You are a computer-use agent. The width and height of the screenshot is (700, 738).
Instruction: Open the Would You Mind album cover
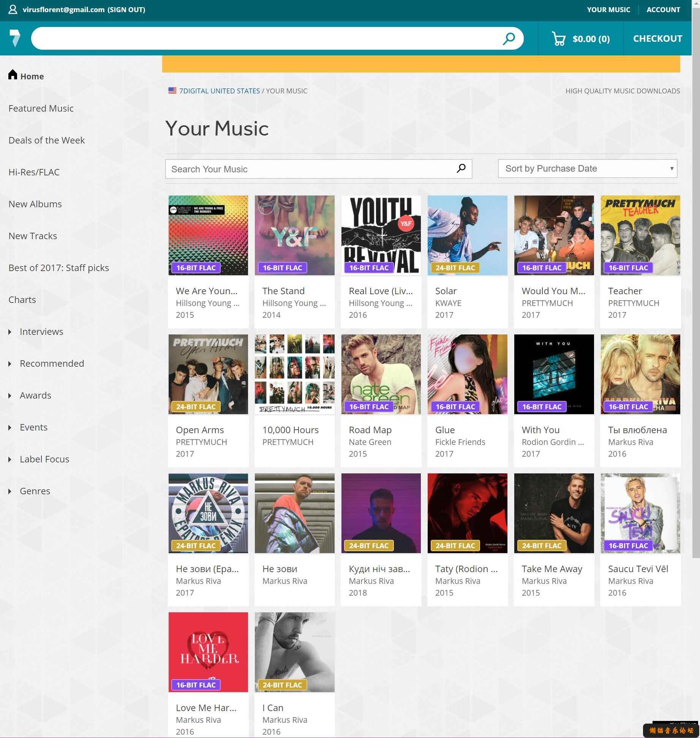554,235
